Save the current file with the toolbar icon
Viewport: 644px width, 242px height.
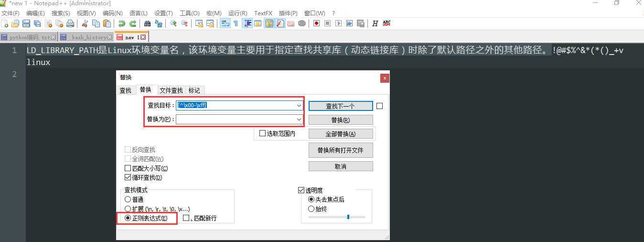pos(26,23)
